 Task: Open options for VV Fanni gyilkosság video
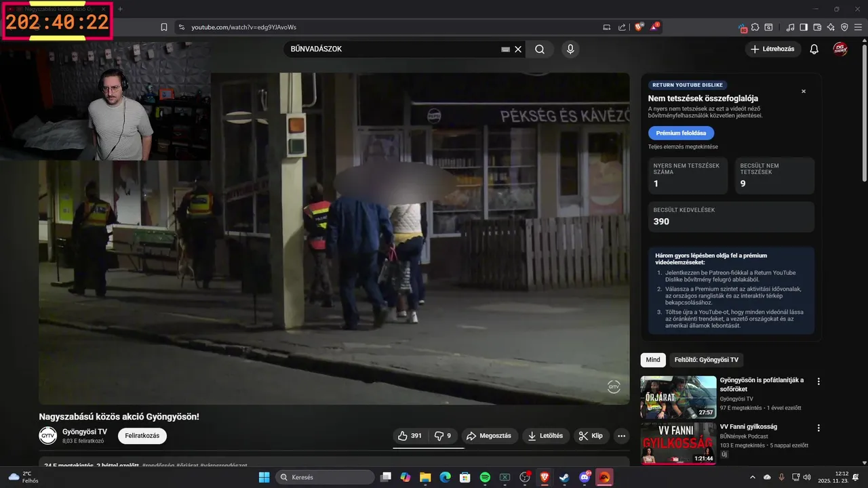[818, 428]
